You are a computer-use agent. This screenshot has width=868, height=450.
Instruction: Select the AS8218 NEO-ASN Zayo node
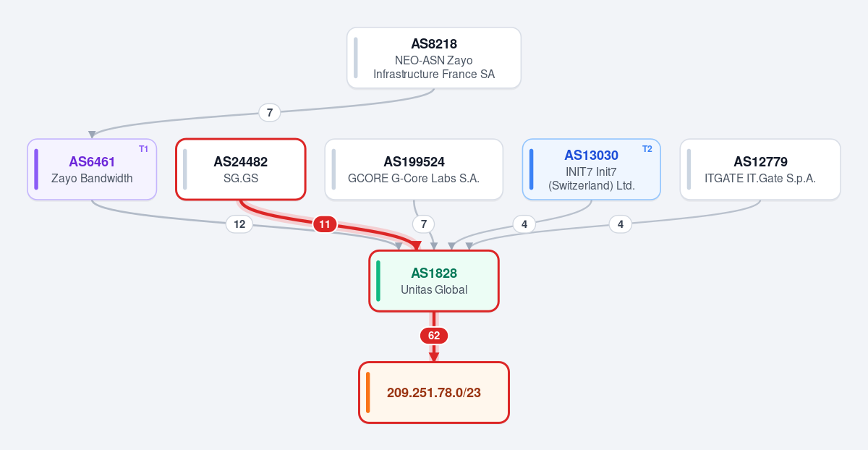434,58
